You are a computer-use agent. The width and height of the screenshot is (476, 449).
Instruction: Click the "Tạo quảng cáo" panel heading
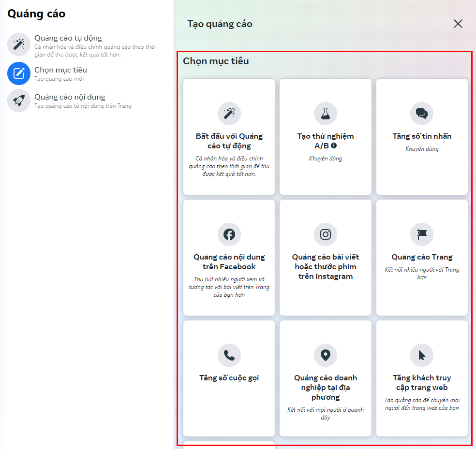click(x=220, y=24)
